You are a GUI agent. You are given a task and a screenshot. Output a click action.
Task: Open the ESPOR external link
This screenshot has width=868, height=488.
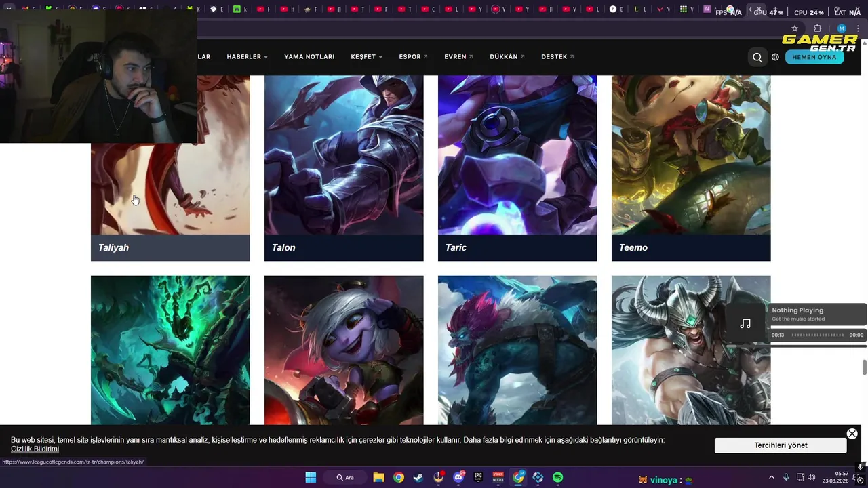pos(413,57)
